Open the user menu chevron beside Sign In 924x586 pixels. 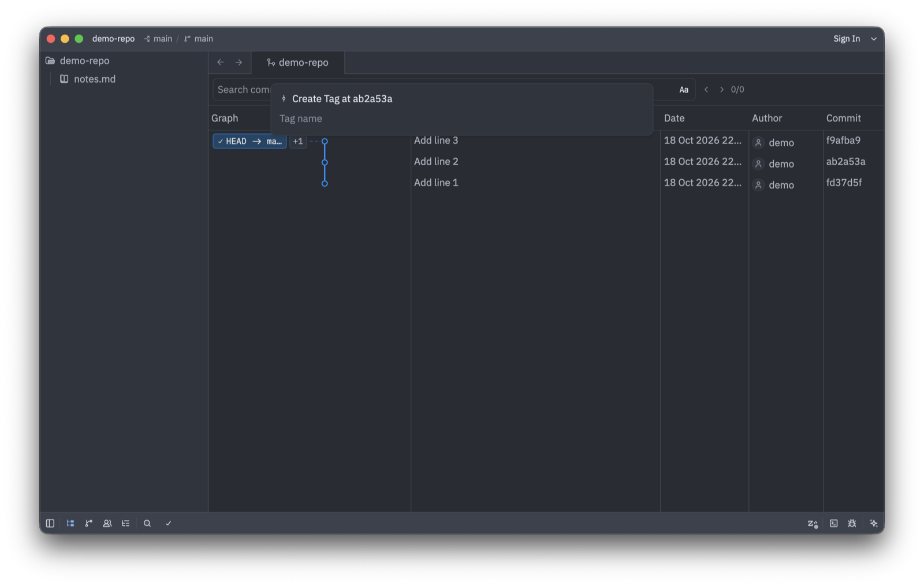(x=874, y=39)
